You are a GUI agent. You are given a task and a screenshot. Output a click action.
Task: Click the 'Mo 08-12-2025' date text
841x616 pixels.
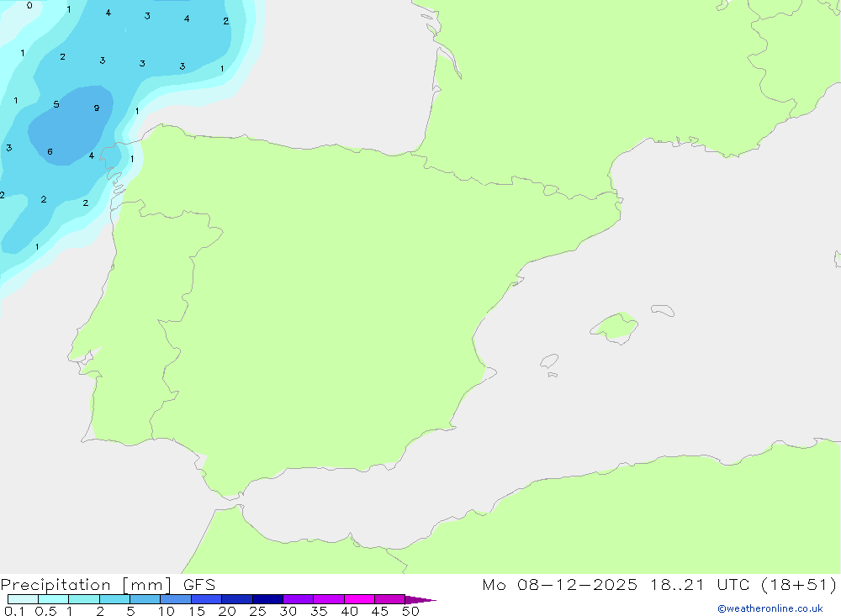pyautogui.click(x=559, y=585)
